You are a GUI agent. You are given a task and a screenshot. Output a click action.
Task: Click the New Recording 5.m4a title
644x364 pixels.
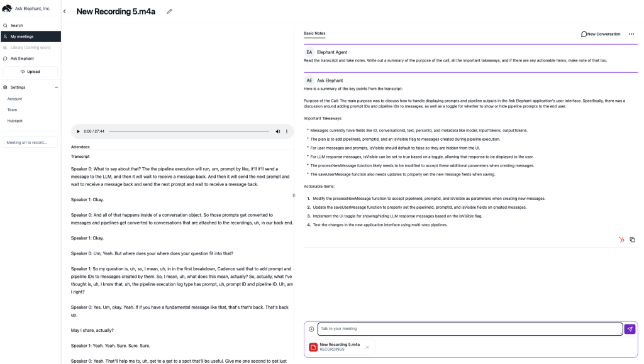(x=116, y=11)
